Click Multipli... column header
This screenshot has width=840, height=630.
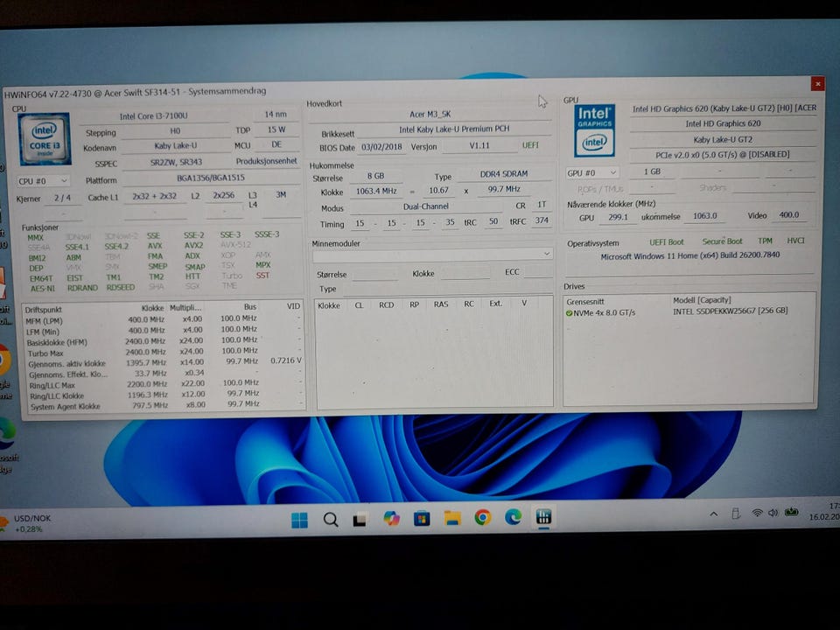point(185,307)
